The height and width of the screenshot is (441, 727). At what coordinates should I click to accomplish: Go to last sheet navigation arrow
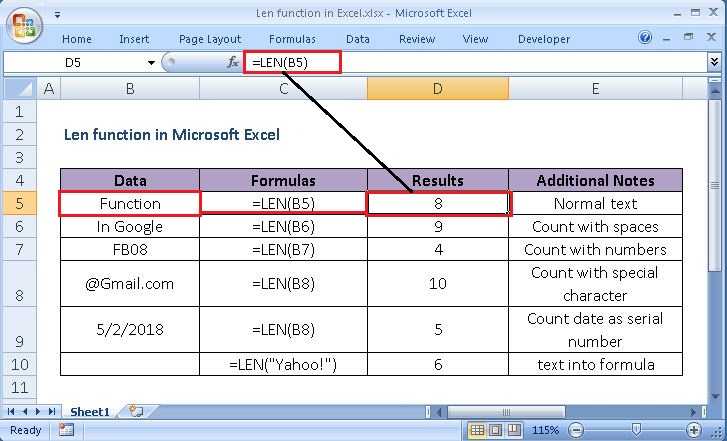click(51, 411)
